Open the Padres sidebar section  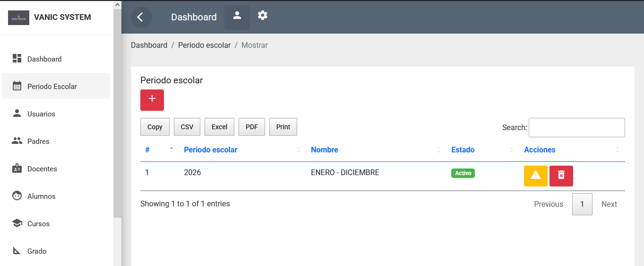[38, 142]
